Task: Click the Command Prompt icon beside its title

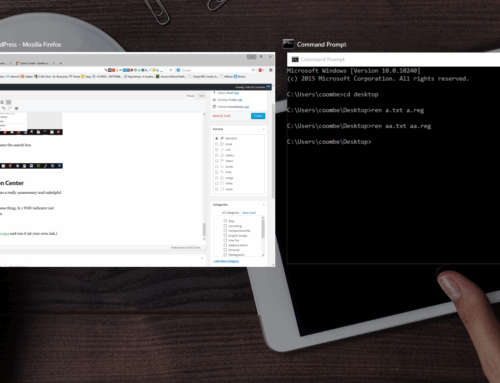Action: pyautogui.click(x=288, y=44)
